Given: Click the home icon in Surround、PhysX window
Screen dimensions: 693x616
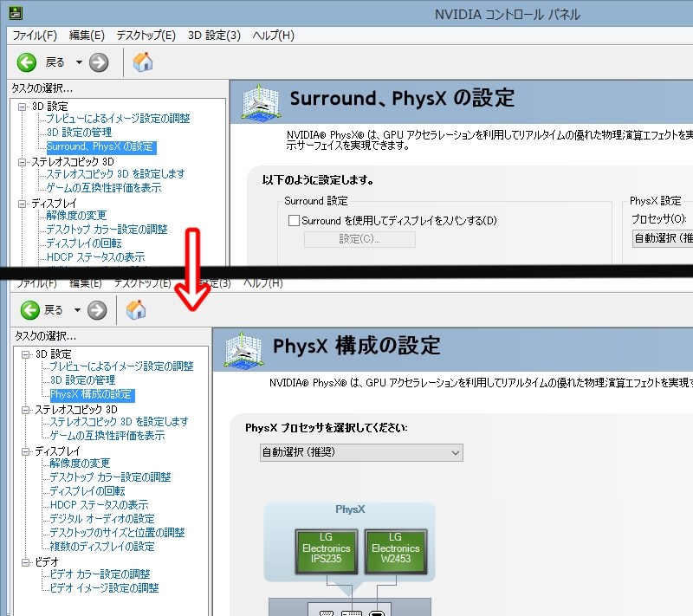Looking at the screenshot, I should (142, 62).
